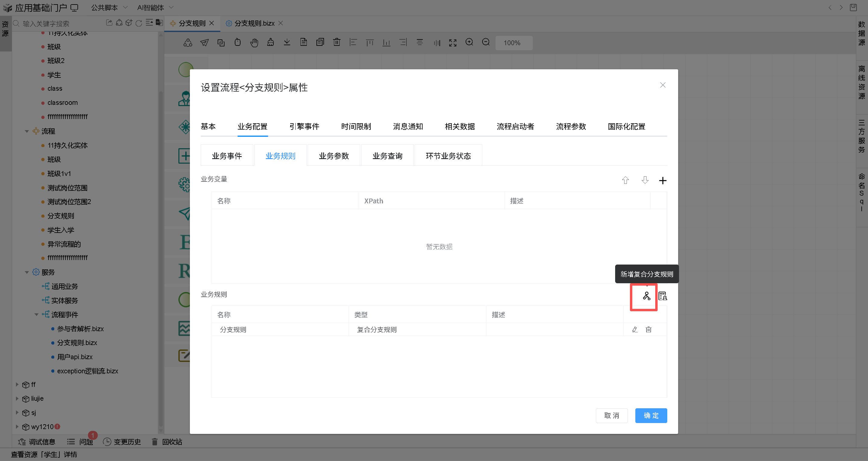The image size is (868, 461).
Task: Close the process properties dialog
Action: [662, 85]
